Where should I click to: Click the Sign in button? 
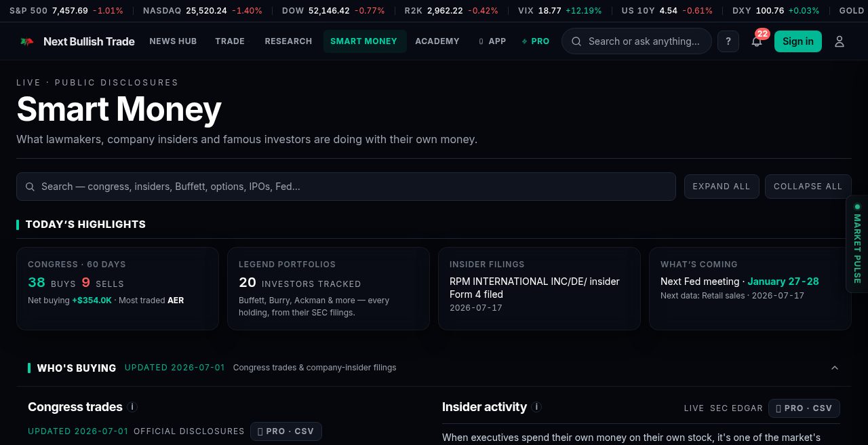798,41
